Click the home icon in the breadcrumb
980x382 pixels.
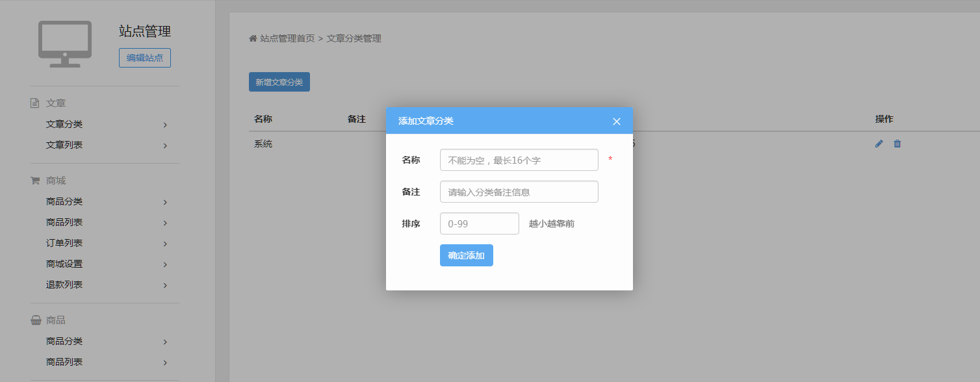pyautogui.click(x=252, y=38)
